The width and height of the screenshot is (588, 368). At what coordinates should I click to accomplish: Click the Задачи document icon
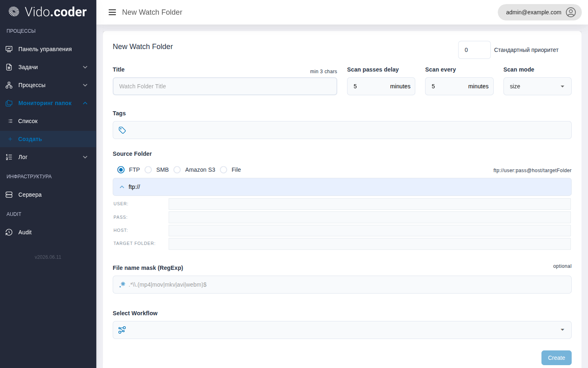[9, 67]
